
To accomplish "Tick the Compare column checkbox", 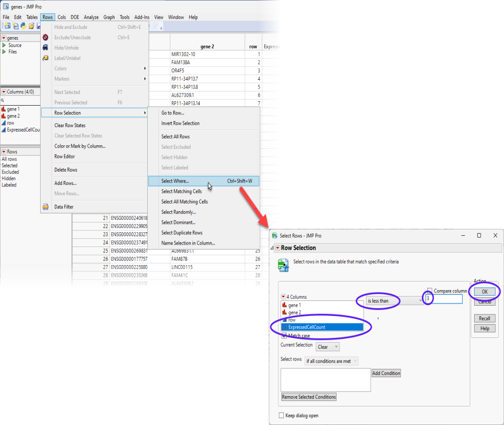I will 430,291.
